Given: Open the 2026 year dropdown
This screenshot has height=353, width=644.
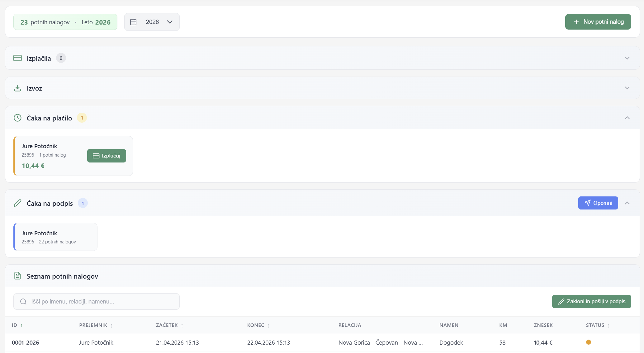Looking at the screenshot, I should 152,22.
